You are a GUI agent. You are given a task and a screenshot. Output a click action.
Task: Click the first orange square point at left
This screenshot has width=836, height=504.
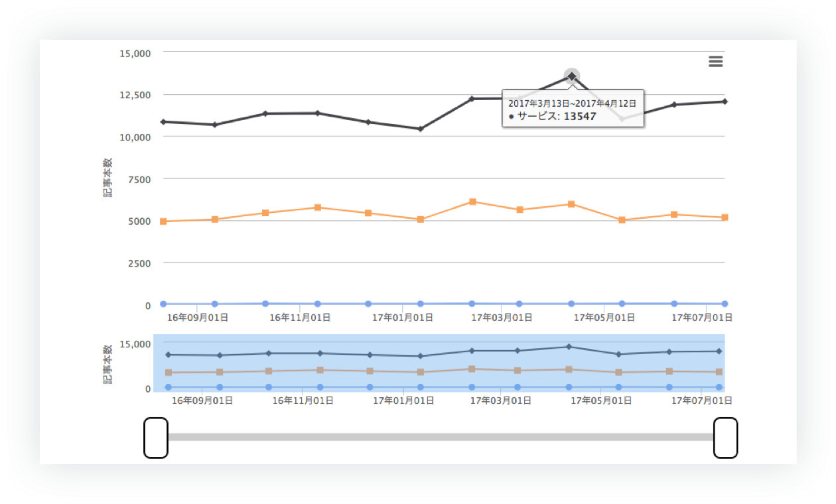click(163, 221)
